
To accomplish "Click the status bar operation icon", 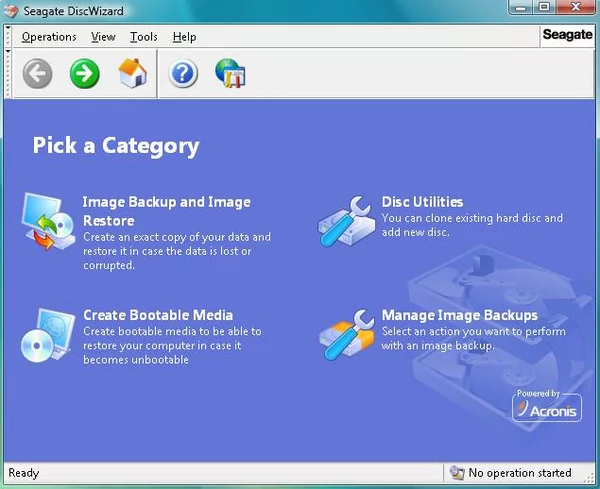I will [x=457, y=473].
